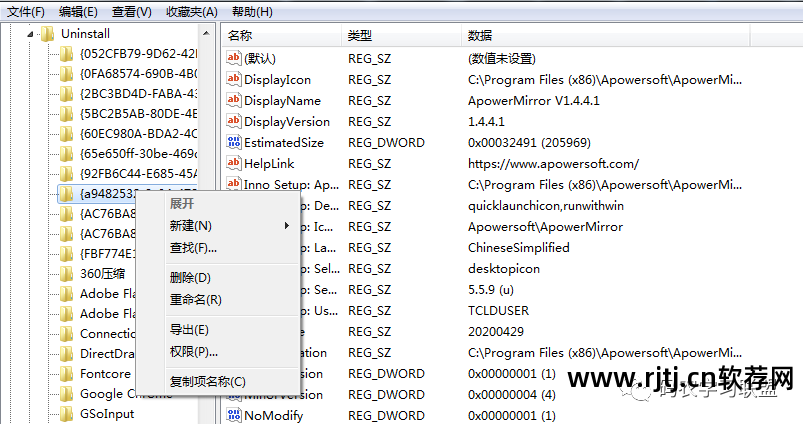The width and height of the screenshot is (803, 424).
Task: Open the 新建(N) submenu arrow
Action: tap(287, 226)
